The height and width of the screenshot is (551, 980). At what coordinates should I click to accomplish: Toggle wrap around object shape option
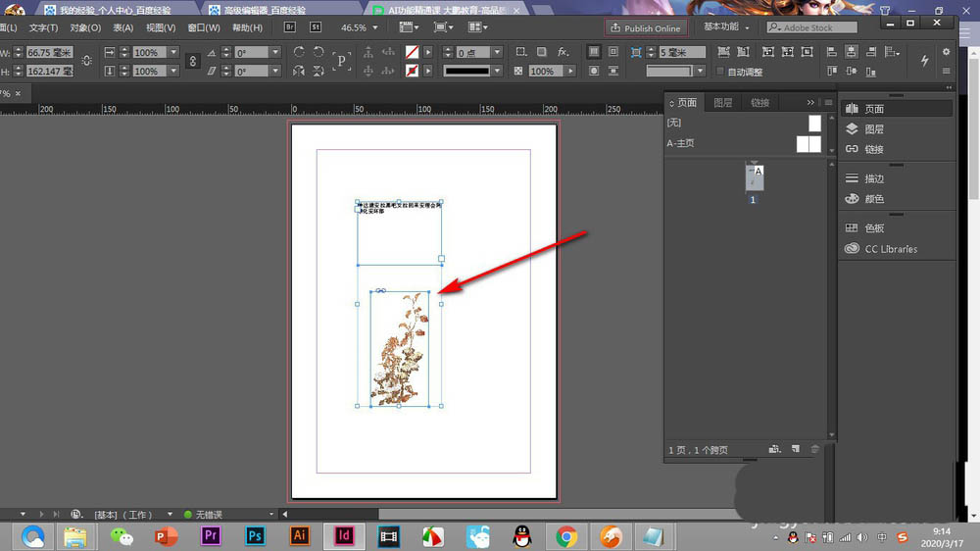click(594, 71)
